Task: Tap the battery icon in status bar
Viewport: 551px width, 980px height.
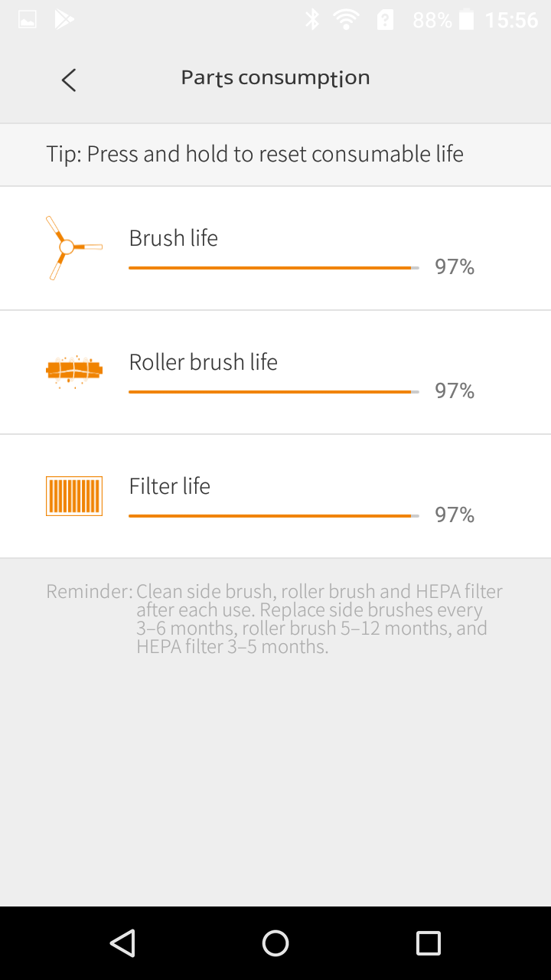Action: point(466,20)
